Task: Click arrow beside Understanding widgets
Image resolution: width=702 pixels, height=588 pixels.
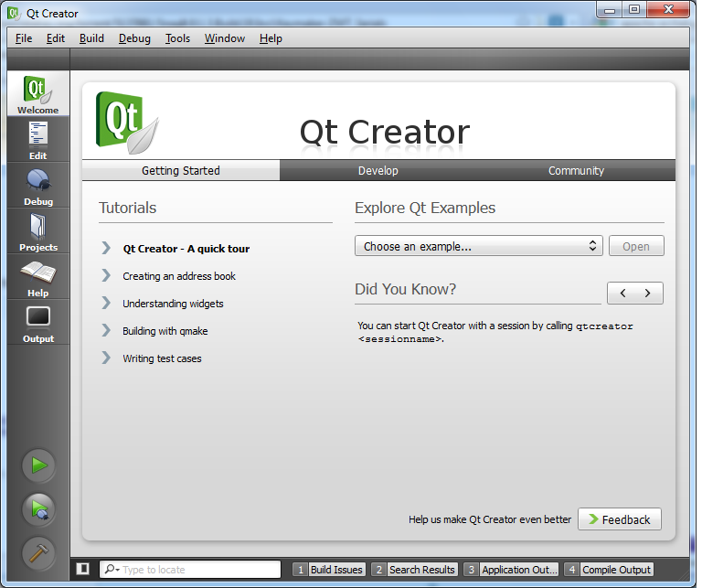Action: [x=106, y=304]
